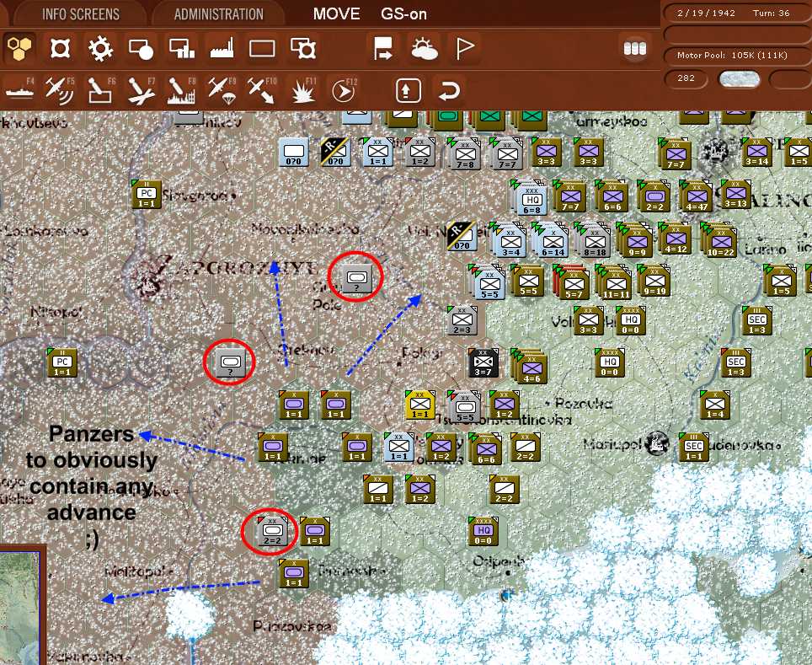812x665 pixels.
Task: Toggle the factory overlay icon
Action: pyautogui.click(x=222, y=49)
